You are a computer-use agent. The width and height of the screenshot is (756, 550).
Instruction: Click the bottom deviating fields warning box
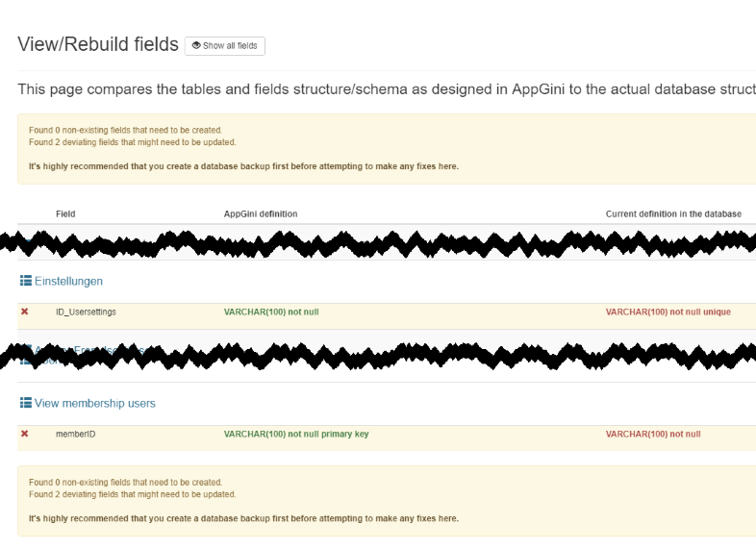click(x=385, y=500)
